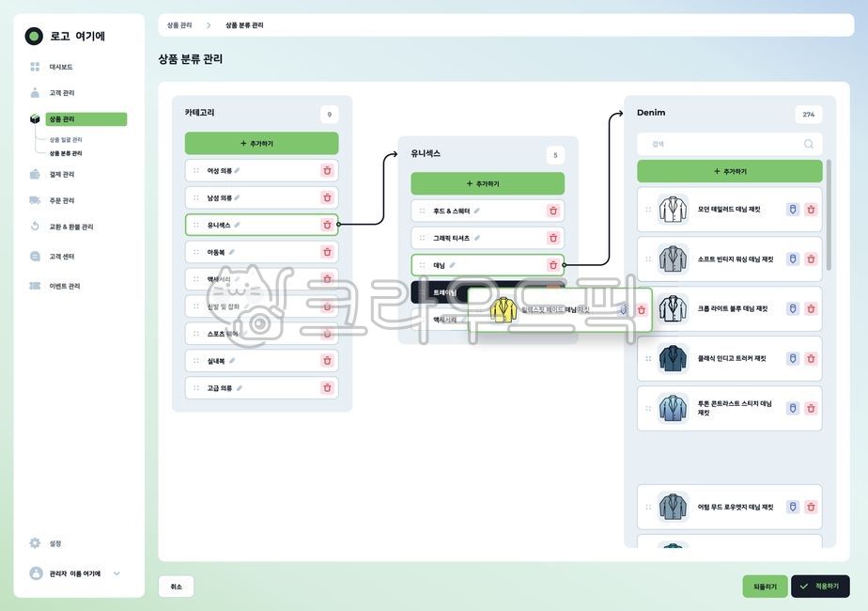Apply changes with the 적용하기 button
This screenshot has height=611, width=868.
click(x=822, y=585)
